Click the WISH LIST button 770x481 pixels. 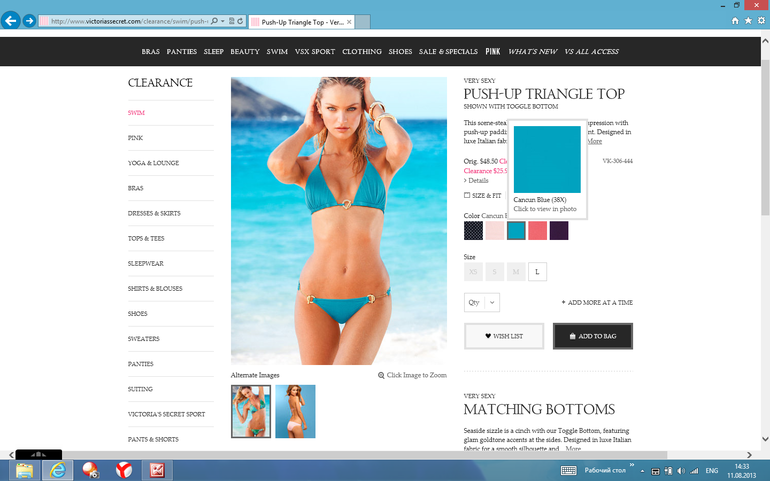[x=504, y=336]
